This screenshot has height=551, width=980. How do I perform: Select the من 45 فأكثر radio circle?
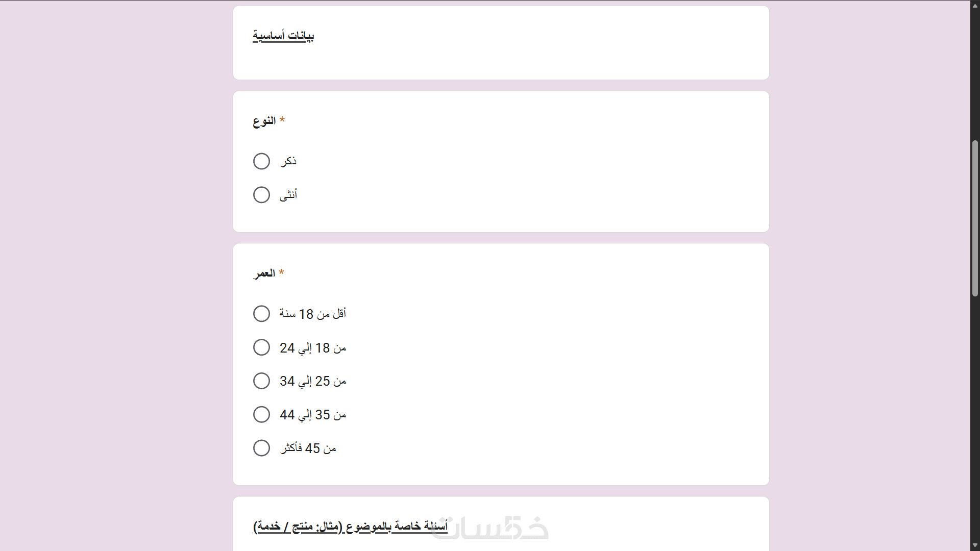pos(261,448)
